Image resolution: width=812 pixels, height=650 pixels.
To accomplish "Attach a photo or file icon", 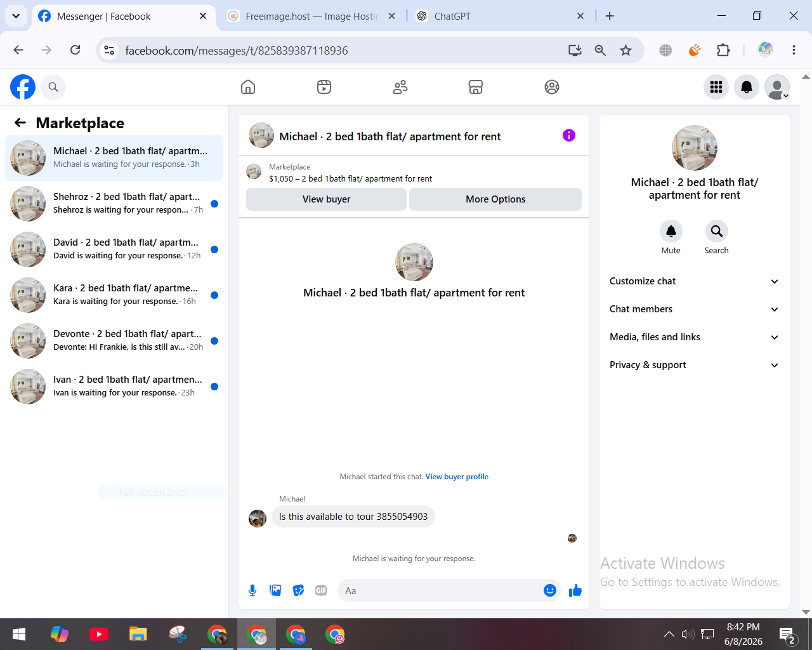I will 275,591.
